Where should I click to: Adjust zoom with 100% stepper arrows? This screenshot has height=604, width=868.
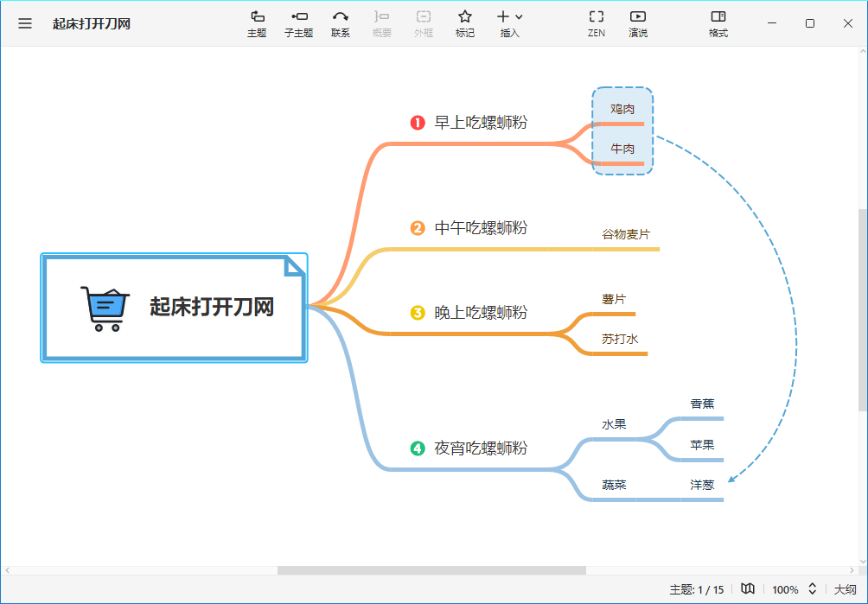coord(812,589)
